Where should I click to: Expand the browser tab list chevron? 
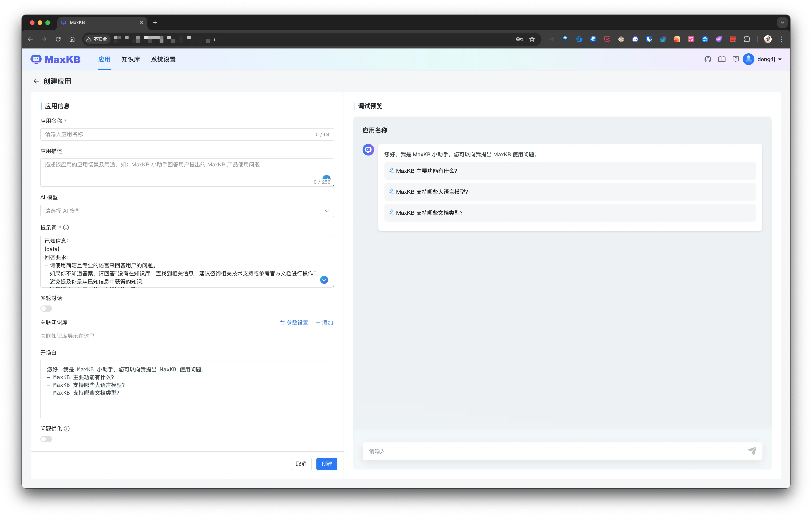pyautogui.click(x=782, y=23)
